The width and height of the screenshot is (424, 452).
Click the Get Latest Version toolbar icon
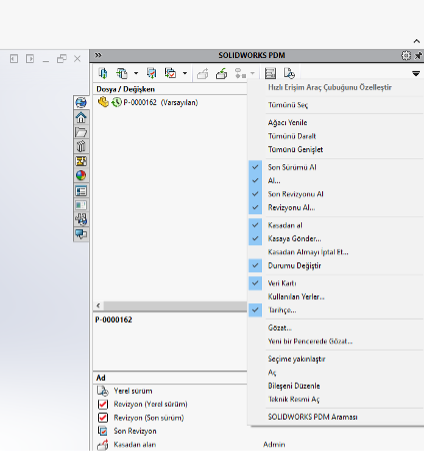tap(103, 73)
